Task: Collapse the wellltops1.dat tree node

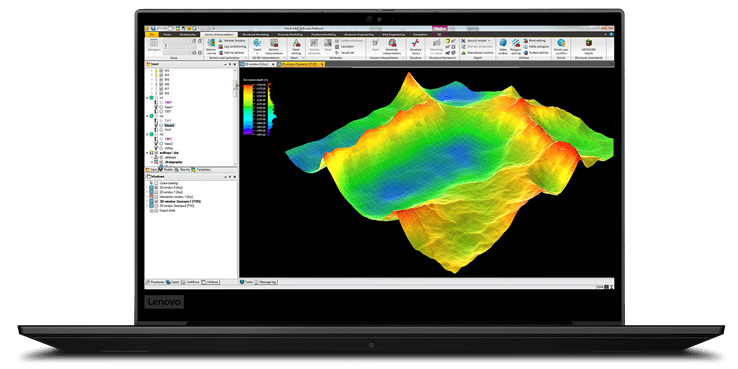Action: (147, 152)
